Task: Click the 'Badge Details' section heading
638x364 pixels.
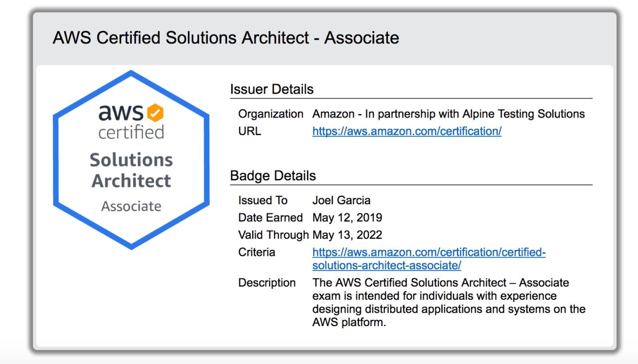Action: tap(273, 176)
